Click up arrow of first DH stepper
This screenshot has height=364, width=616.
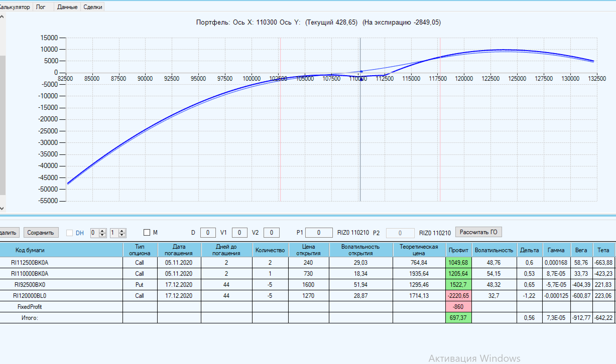coord(102,231)
